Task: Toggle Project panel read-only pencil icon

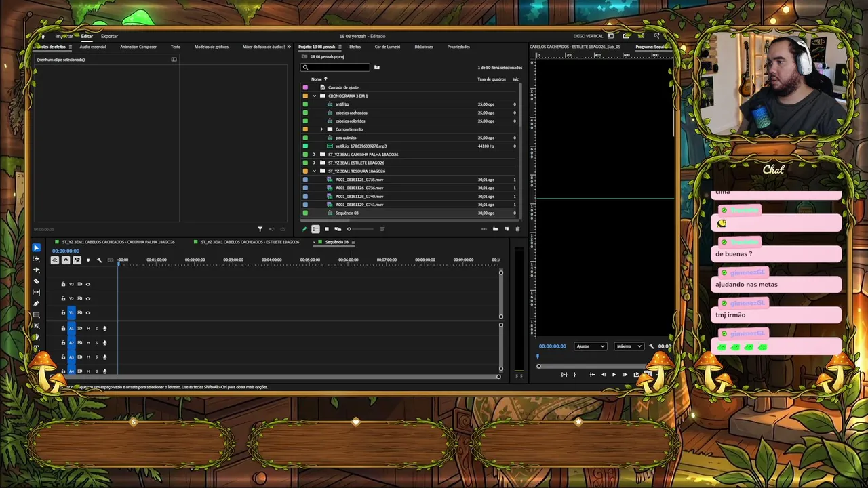Action: [x=304, y=229]
